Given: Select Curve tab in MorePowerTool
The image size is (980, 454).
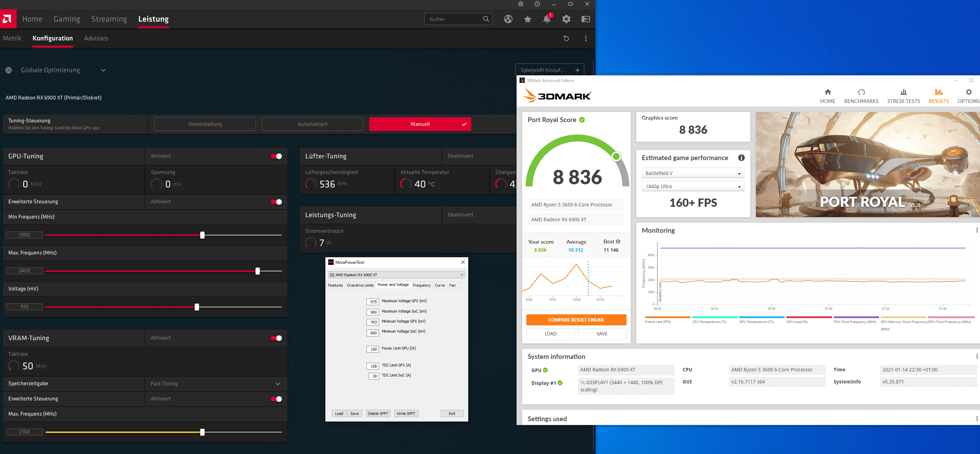Looking at the screenshot, I should [x=440, y=285].
